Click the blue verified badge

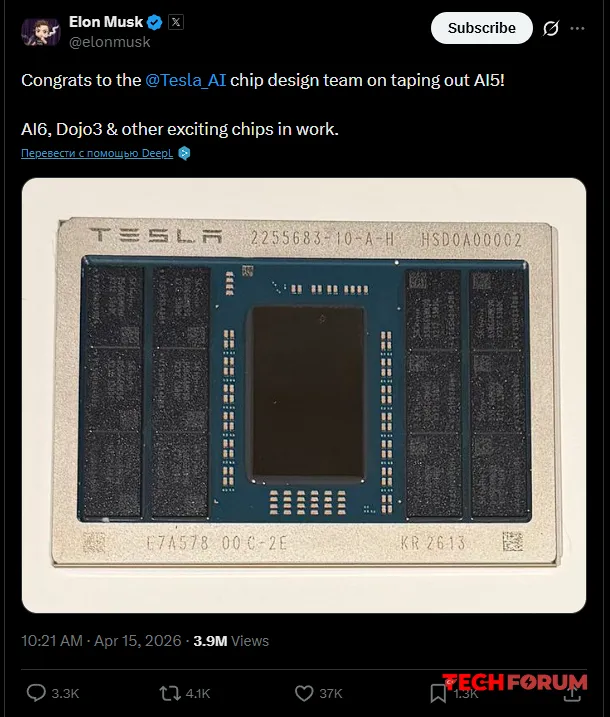[x=155, y=22]
